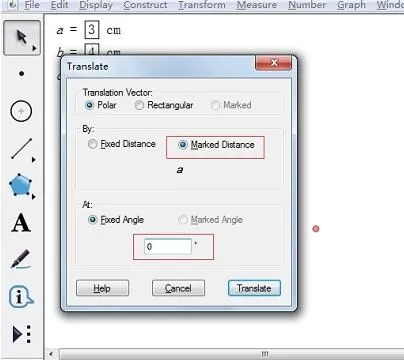Select the Marker pen tool
This screenshot has height=360, width=404.
[21, 259]
